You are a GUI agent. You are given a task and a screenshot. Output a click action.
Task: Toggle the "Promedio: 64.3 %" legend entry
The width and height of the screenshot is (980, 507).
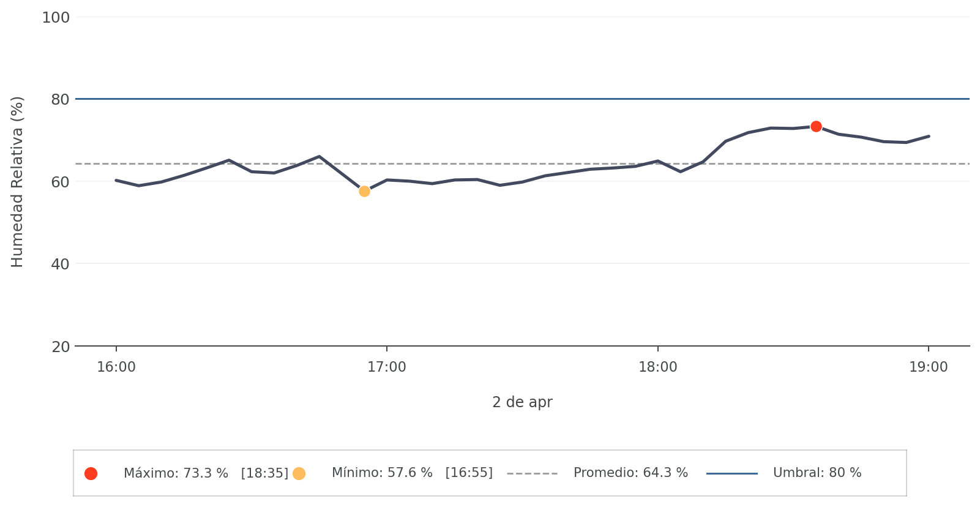click(630, 473)
